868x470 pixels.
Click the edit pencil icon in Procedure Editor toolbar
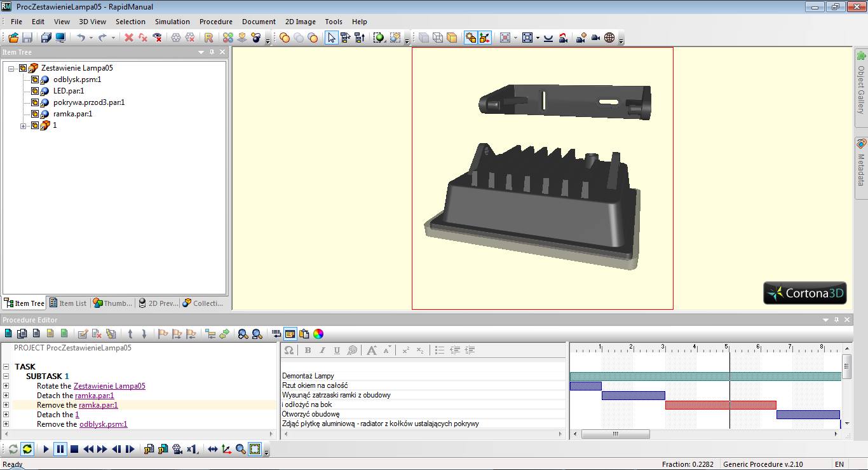click(83, 334)
